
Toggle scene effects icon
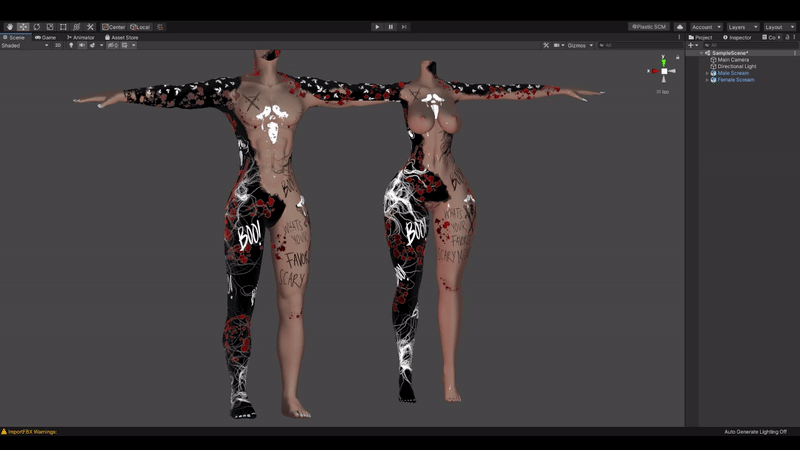click(93, 45)
